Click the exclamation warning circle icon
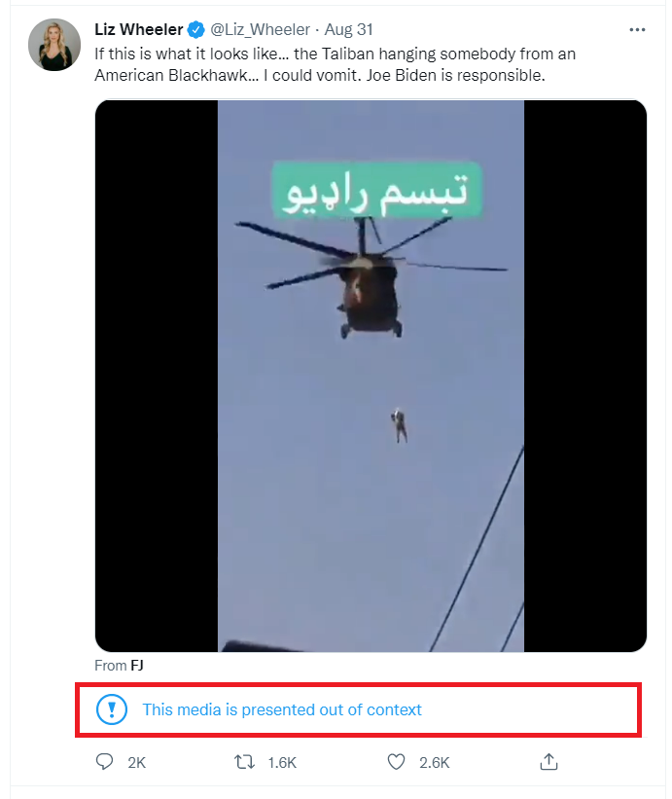This screenshot has height=799, width=672. (112, 709)
